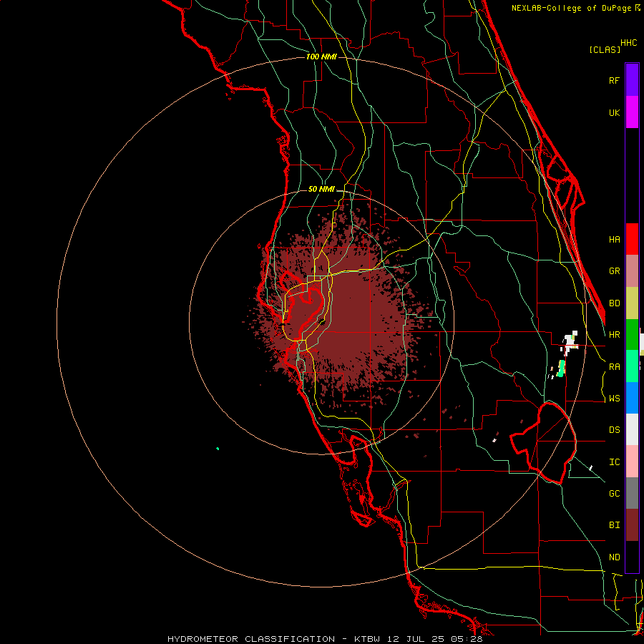Click the dark green HR legend swatch
644x644 pixels.
[632, 335]
